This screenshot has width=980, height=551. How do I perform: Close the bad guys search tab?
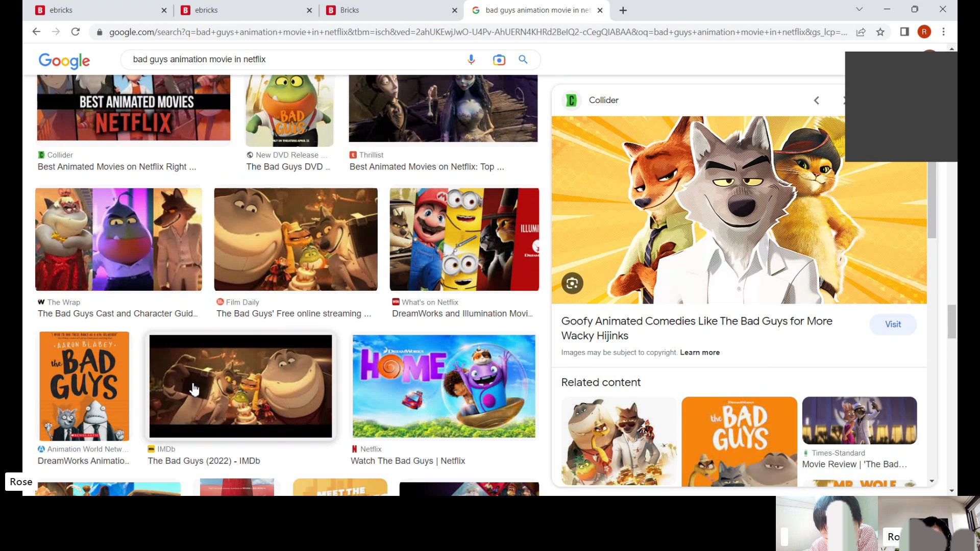coord(600,10)
